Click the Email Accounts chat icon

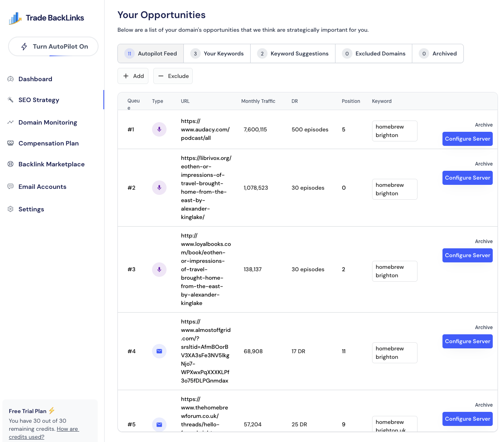click(10, 186)
